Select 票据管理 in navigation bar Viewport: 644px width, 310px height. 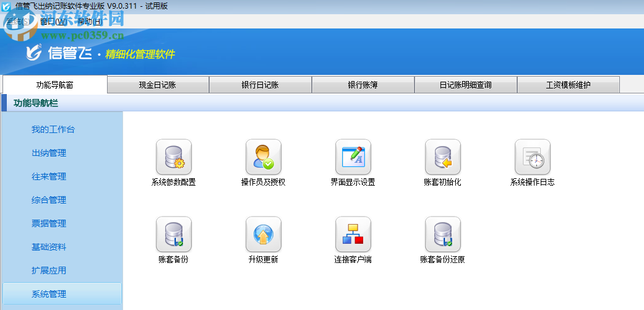[x=49, y=224]
